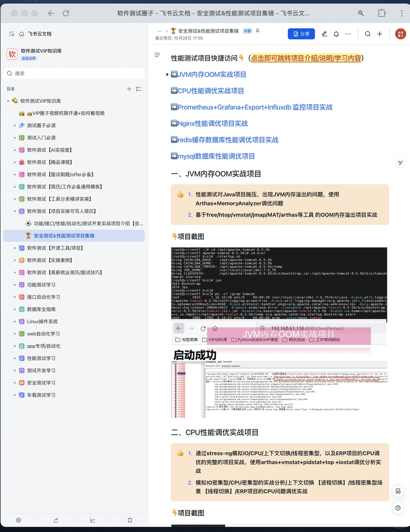Expand the JVM内存OOM实战项目 disclosure triangle

(167, 74)
